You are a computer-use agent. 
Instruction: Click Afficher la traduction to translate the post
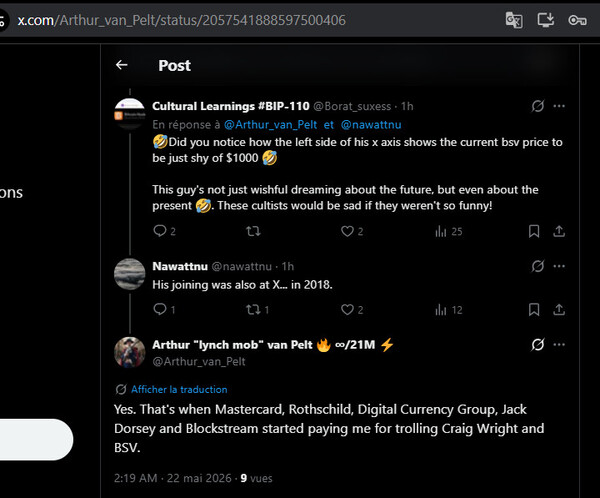point(179,390)
